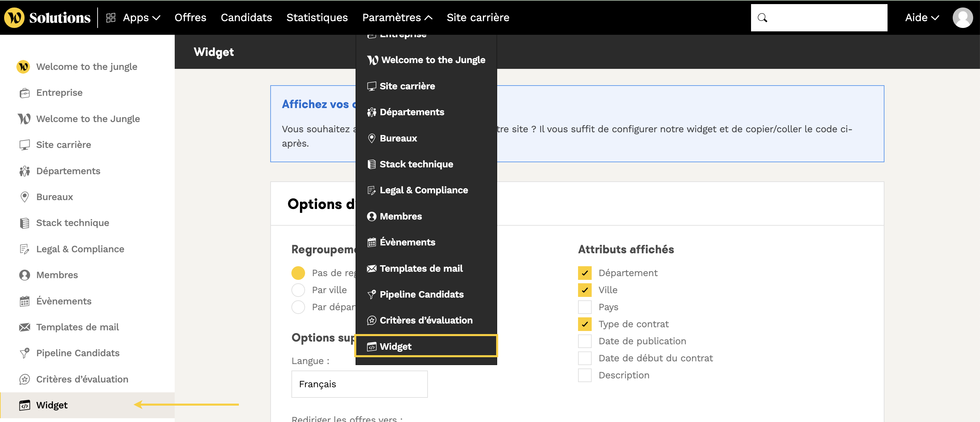Click the Welcome to the Jungle logo icon
Viewport: 980px width, 422px height.
[x=14, y=17]
